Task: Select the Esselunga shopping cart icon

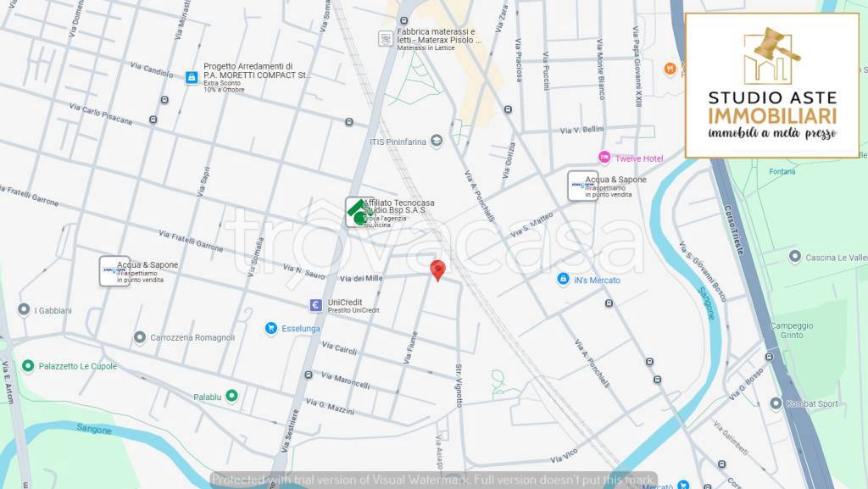Action: click(x=270, y=328)
